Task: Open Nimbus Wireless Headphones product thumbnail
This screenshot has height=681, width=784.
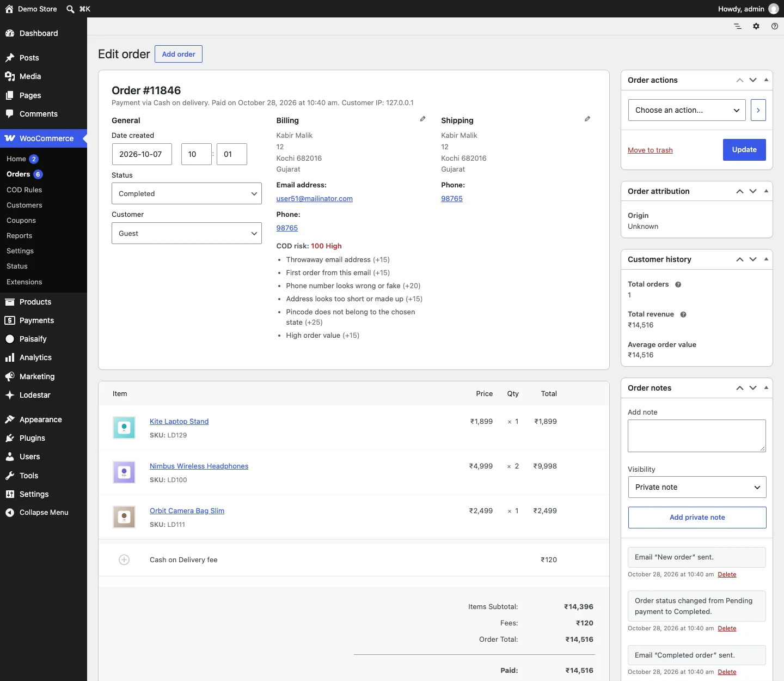Action: pos(124,472)
